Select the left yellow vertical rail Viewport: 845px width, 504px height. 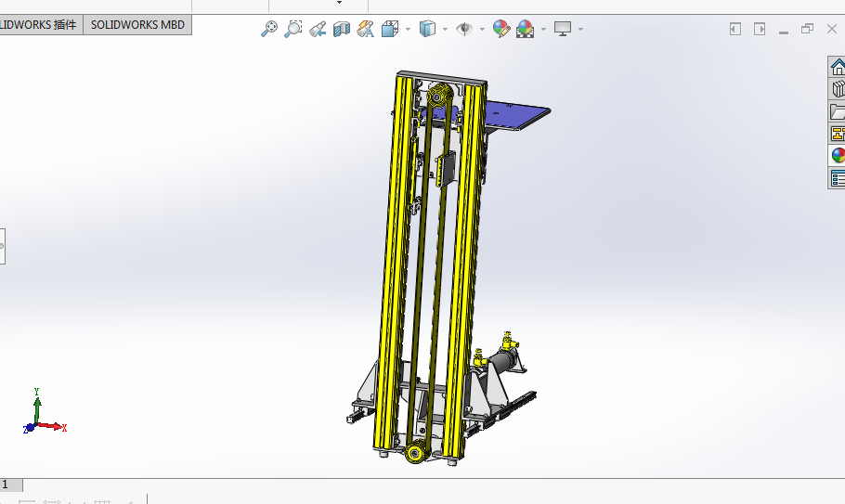pos(395,264)
